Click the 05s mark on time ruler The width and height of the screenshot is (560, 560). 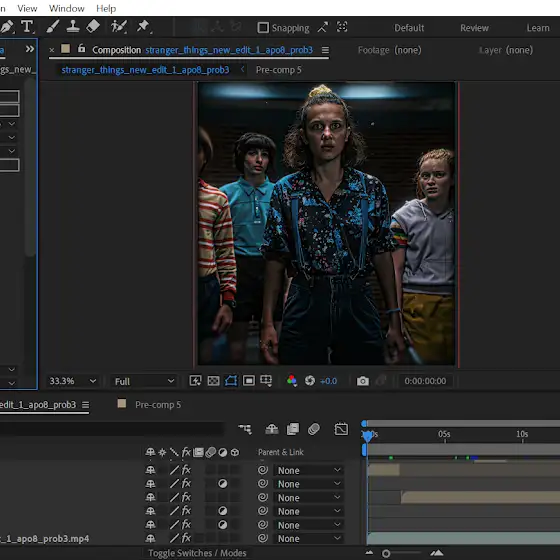[x=444, y=434]
